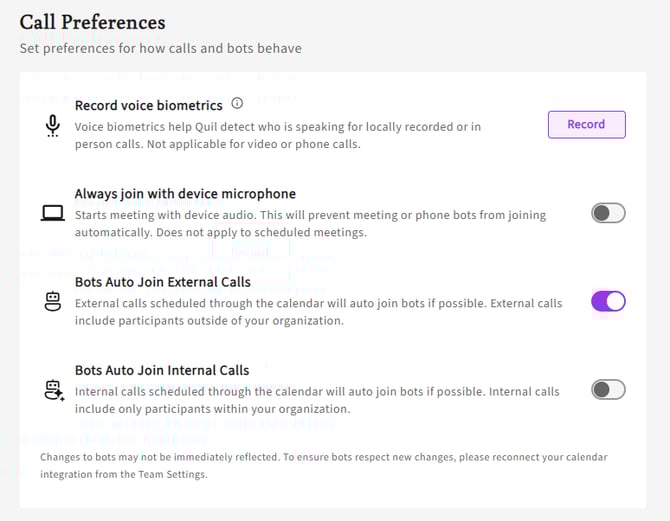Image resolution: width=670 pixels, height=521 pixels.
Task: Click the Call Preferences page title
Action: point(92,22)
